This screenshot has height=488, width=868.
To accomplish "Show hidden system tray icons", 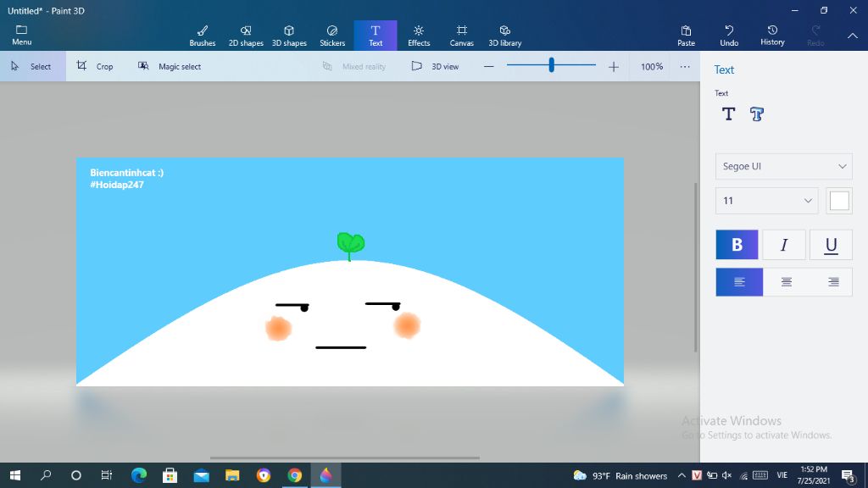I will point(682,475).
